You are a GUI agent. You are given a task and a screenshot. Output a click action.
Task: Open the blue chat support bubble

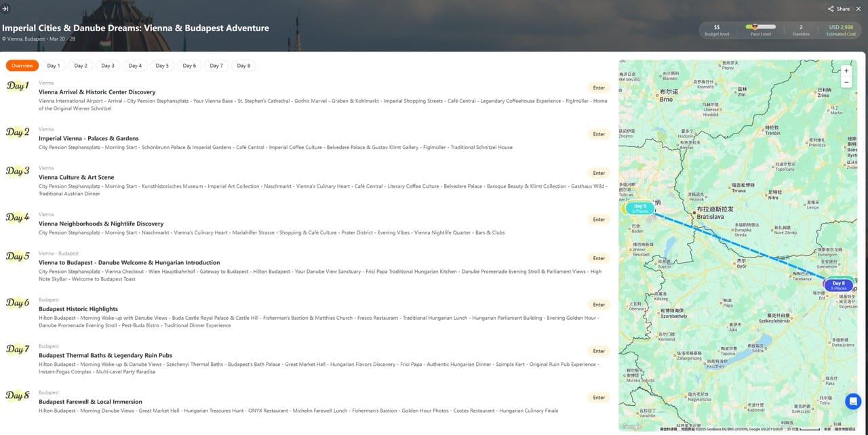click(852, 401)
